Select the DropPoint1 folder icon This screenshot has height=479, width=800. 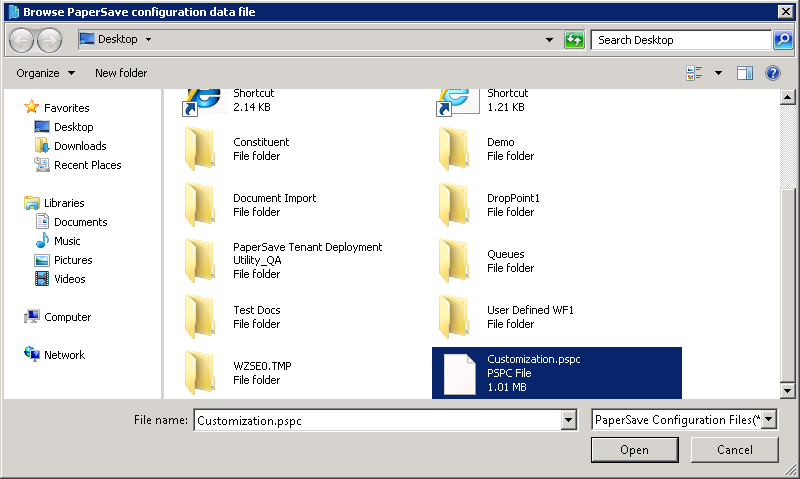(454, 205)
